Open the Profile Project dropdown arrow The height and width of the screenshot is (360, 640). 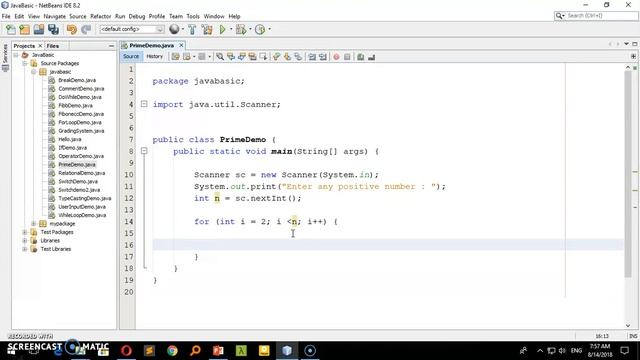tap(269, 29)
